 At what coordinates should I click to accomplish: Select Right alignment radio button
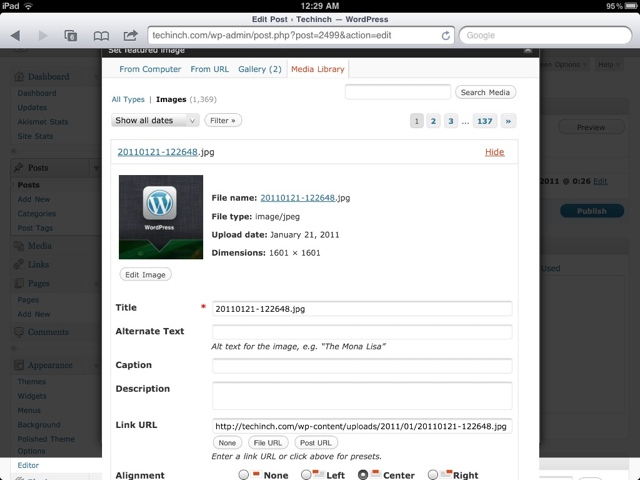coord(433,474)
